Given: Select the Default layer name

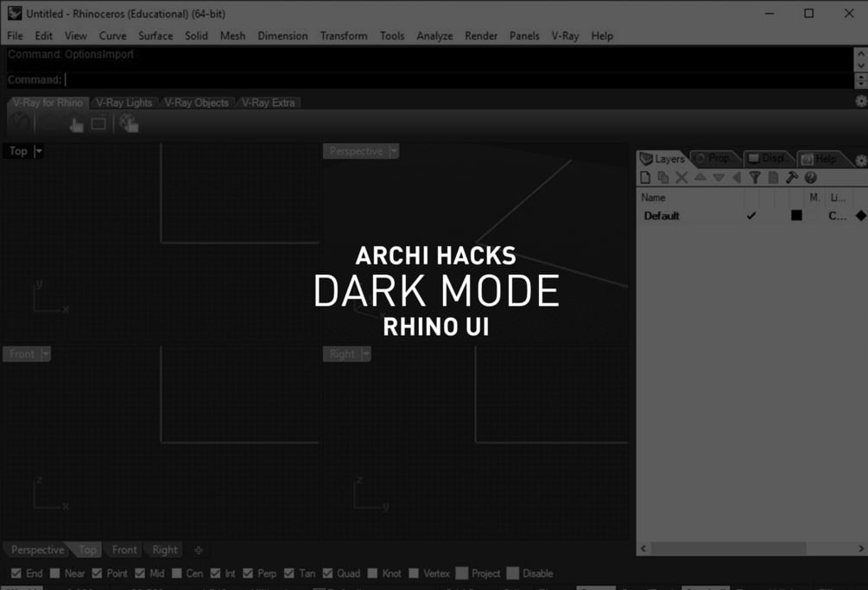Looking at the screenshot, I should point(662,216).
